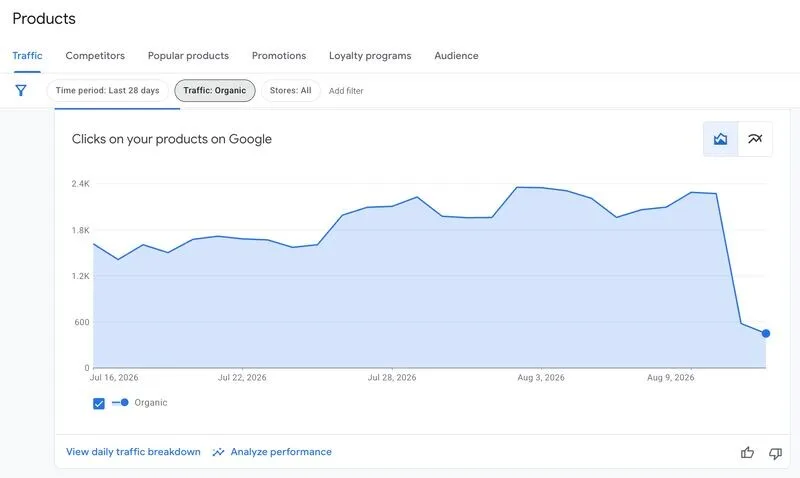Image resolution: width=800 pixels, height=478 pixels.
Task: Switch to area chart view icon
Action: point(720,139)
